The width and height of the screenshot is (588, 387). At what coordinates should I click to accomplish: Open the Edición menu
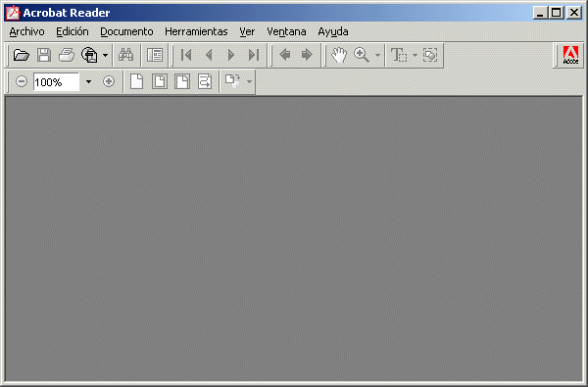coord(73,32)
